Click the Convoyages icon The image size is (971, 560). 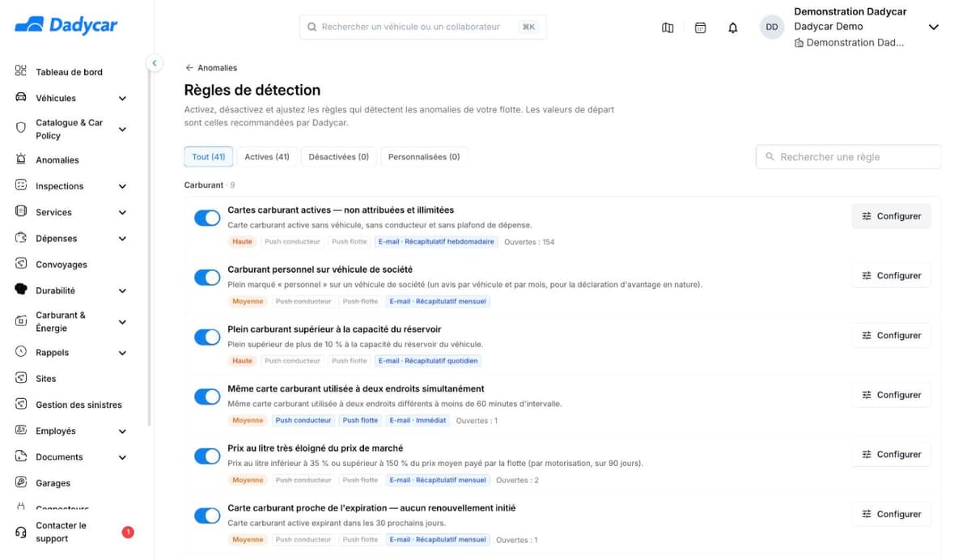(x=21, y=264)
